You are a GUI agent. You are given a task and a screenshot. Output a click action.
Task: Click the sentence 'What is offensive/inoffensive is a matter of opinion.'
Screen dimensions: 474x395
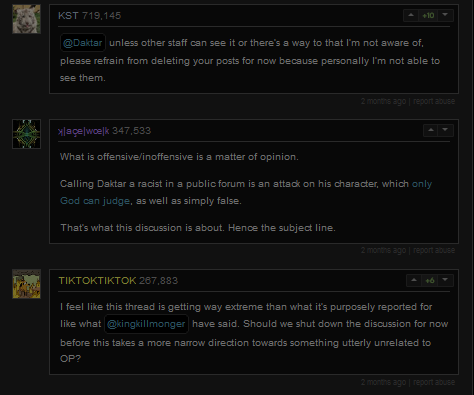point(179,157)
